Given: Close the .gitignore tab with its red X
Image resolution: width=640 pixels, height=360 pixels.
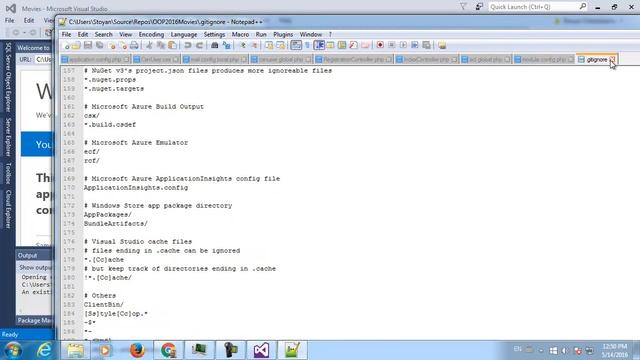Looking at the screenshot, I should (x=612, y=60).
